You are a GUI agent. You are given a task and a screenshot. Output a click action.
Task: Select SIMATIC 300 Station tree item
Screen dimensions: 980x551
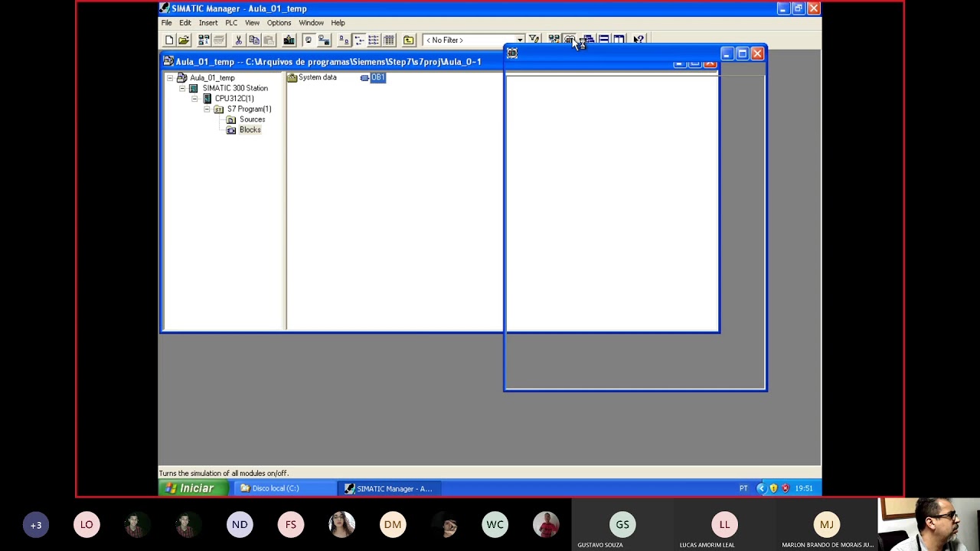(x=235, y=88)
